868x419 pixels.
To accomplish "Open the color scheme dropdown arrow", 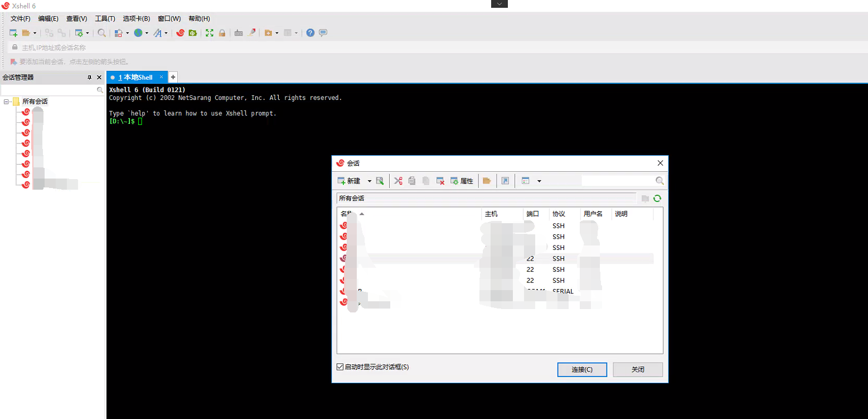I will (127, 33).
